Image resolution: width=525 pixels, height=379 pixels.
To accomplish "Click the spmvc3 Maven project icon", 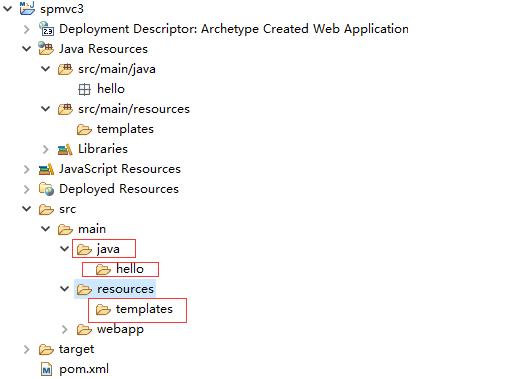I will [x=27, y=8].
